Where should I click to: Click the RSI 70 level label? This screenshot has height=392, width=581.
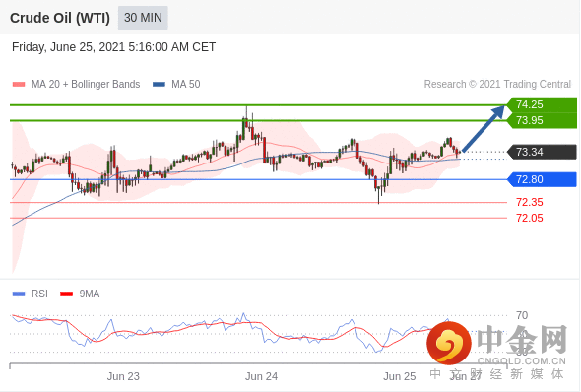pos(522,316)
